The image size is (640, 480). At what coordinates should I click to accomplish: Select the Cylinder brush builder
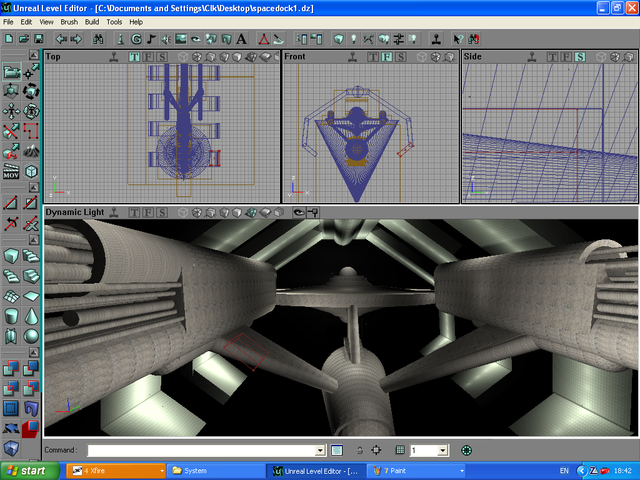(11, 315)
